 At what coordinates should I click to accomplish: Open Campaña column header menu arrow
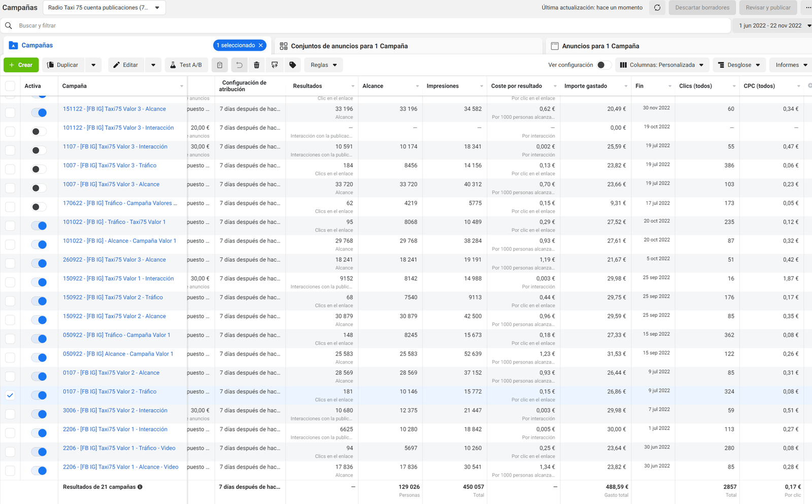pos(182,86)
